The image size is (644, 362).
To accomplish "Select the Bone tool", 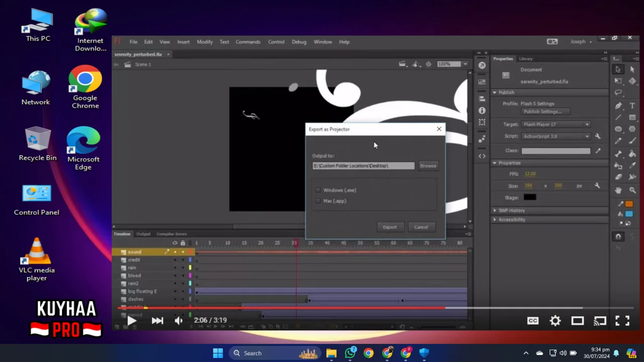I will tap(618, 154).
